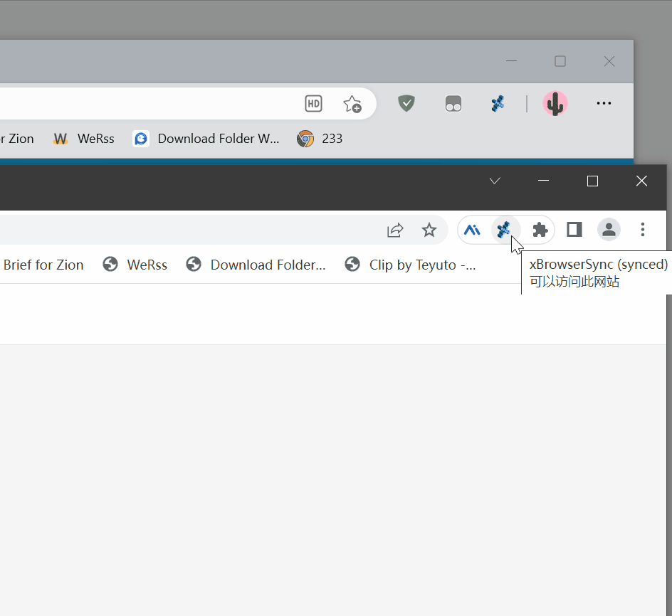The image size is (672, 616).
Task: Add page to favorites in Edge
Action: (352, 104)
